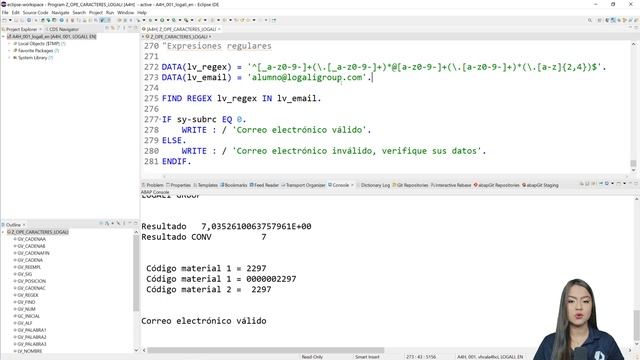Open the Feed Reader tab
The height and width of the screenshot is (360, 640).
pyautogui.click(x=264, y=185)
